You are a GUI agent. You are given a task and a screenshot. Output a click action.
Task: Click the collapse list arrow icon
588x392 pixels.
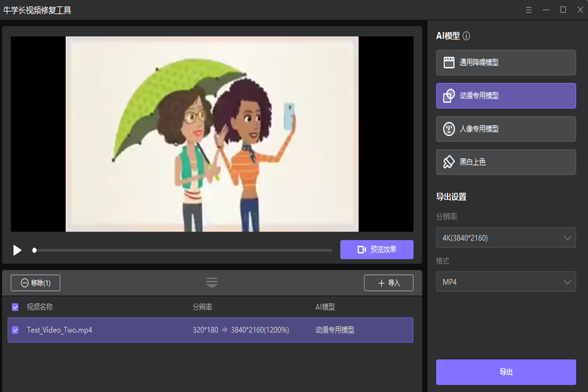[x=212, y=283]
